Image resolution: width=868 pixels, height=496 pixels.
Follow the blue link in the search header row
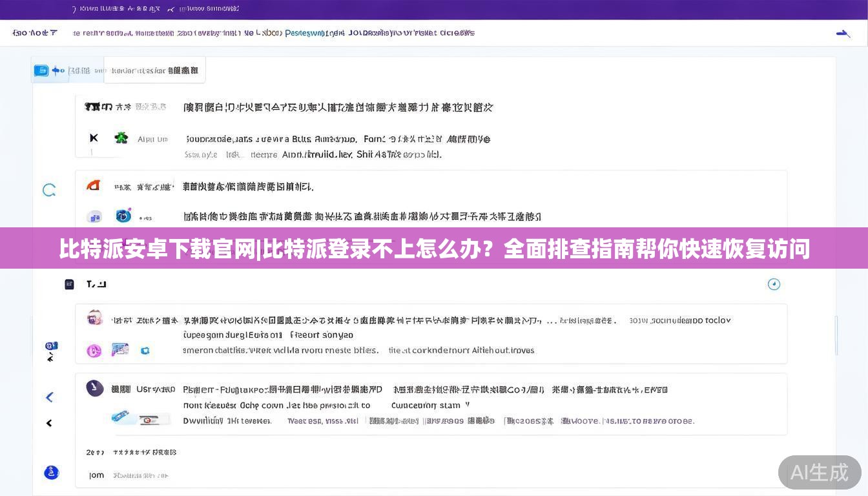(x=305, y=32)
